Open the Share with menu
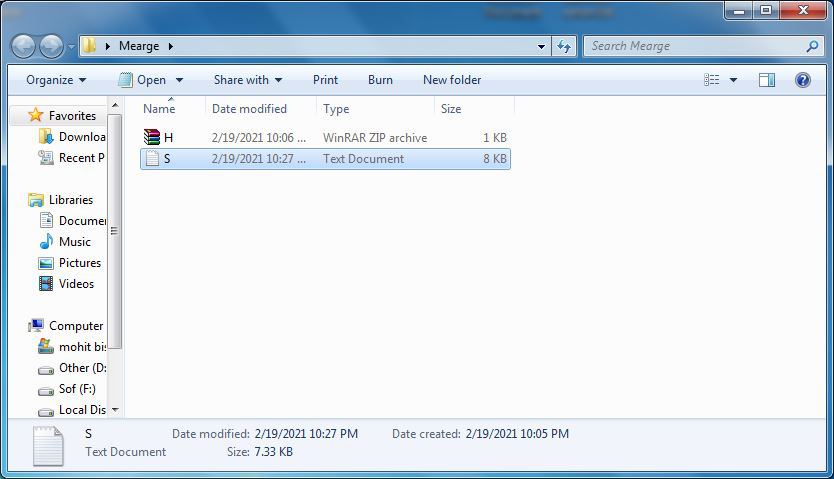This screenshot has width=834, height=479. click(x=248, y=80)
